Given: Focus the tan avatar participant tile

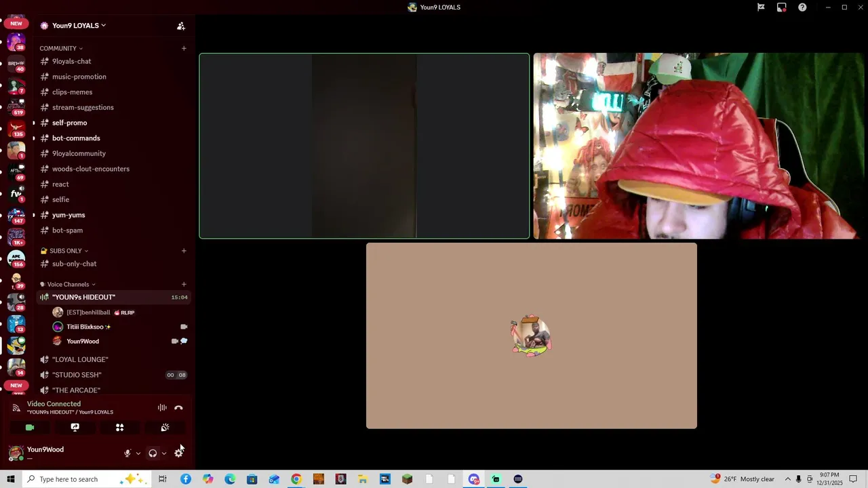Looking at the screenshot, I should point(532,335).
